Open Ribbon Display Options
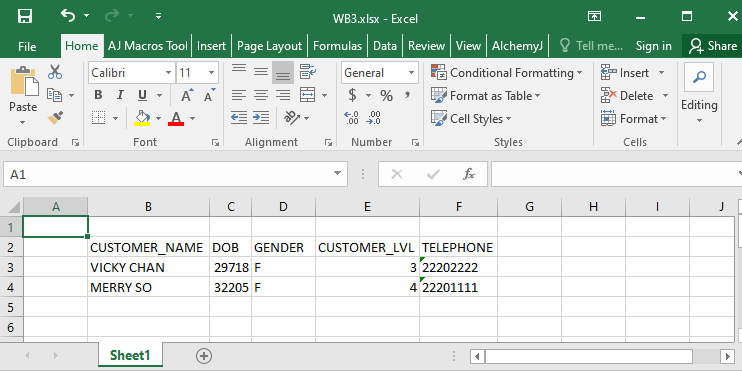Viewport: 742px width, 371px height. pyautogui.click(x=594, y=17)
